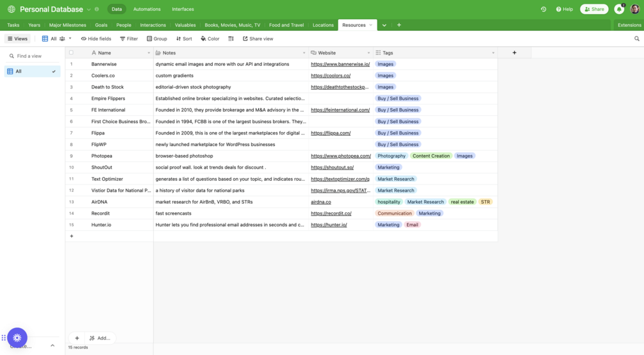
Task: Click the Filter button
Action: click(x=129, y=38)
